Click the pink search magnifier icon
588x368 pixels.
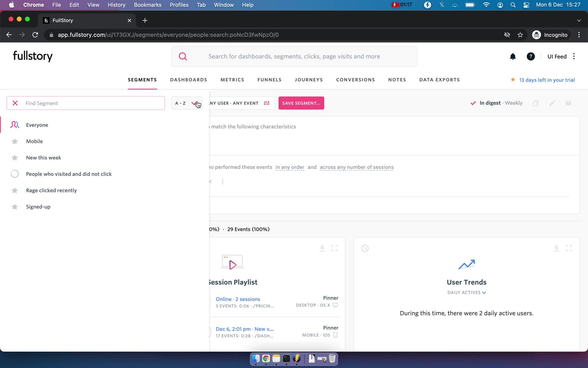click(x=183, y=56)
